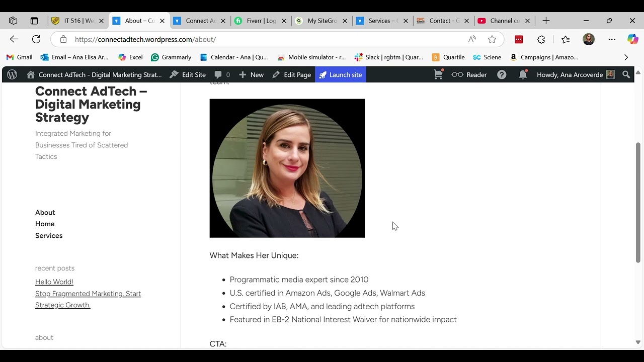Open Edge Settings and more menu
The width and height of the screenshot is (644, 362).
coord(612,39)
